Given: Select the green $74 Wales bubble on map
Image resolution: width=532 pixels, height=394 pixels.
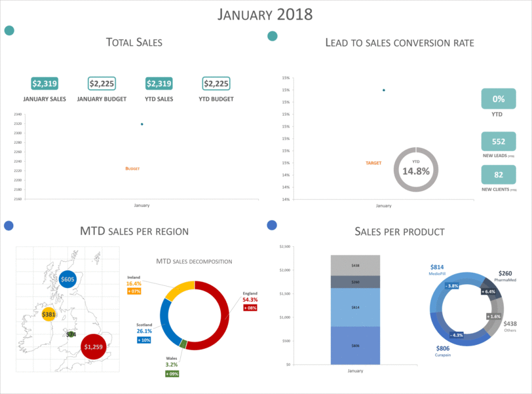Looking at the screenshot, I should coord(71,334).
